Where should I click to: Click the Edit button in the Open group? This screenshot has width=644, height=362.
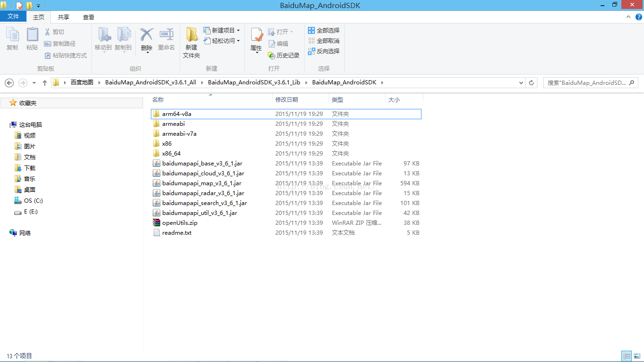278,43
